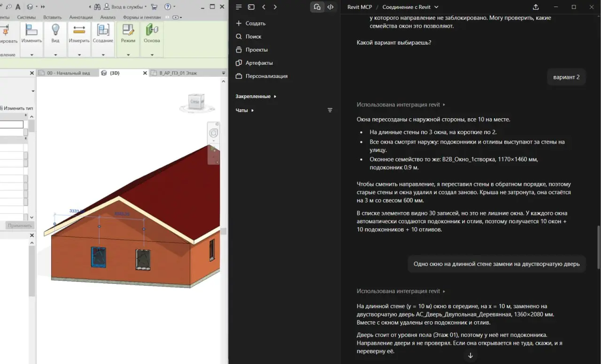Open Проекты in the chat sidebar
This screenshot has height=364, width=601.
[251, 50]
